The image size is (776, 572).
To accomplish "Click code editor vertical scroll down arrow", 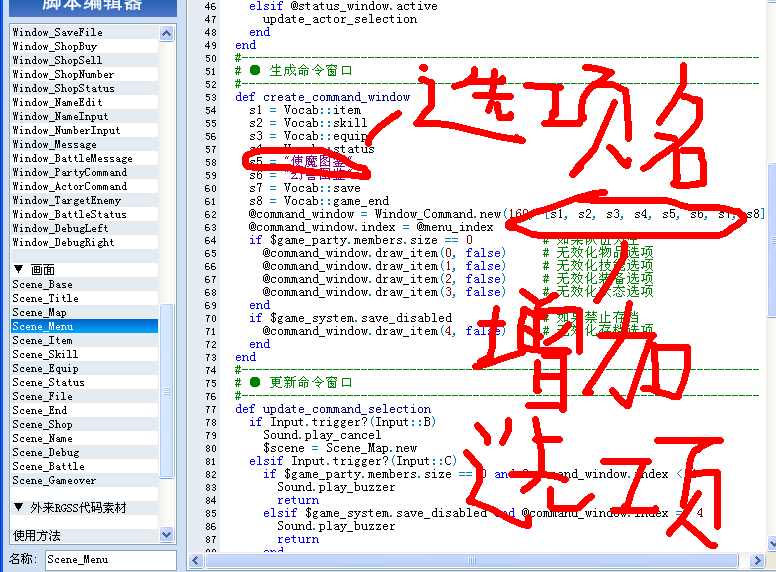I will coord(772,543).
